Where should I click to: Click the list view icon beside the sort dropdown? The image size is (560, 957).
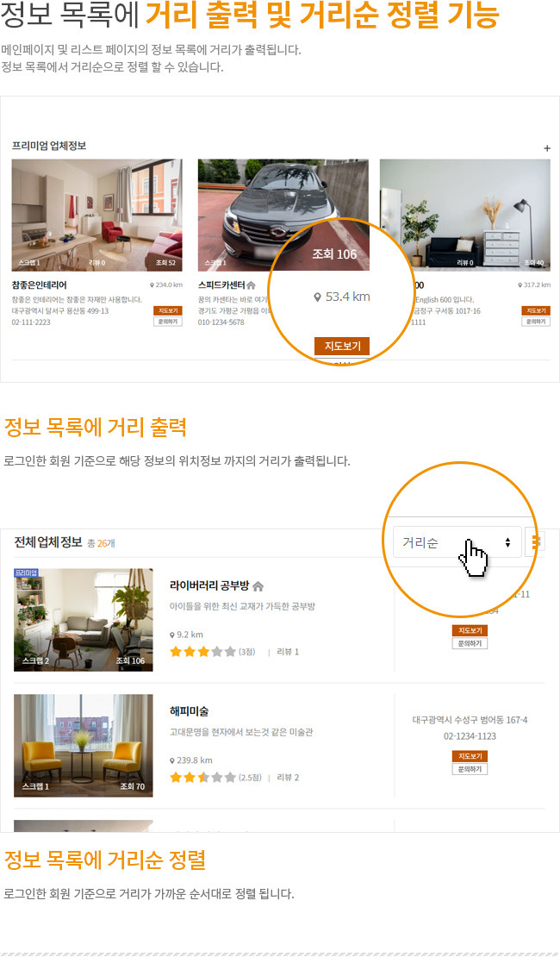(536, 542)
